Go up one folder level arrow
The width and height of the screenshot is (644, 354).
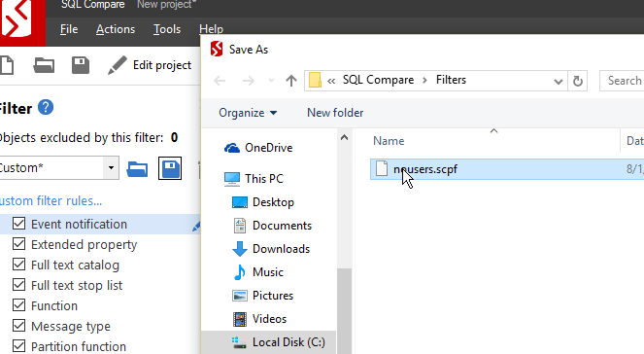[x=291, y=81]
